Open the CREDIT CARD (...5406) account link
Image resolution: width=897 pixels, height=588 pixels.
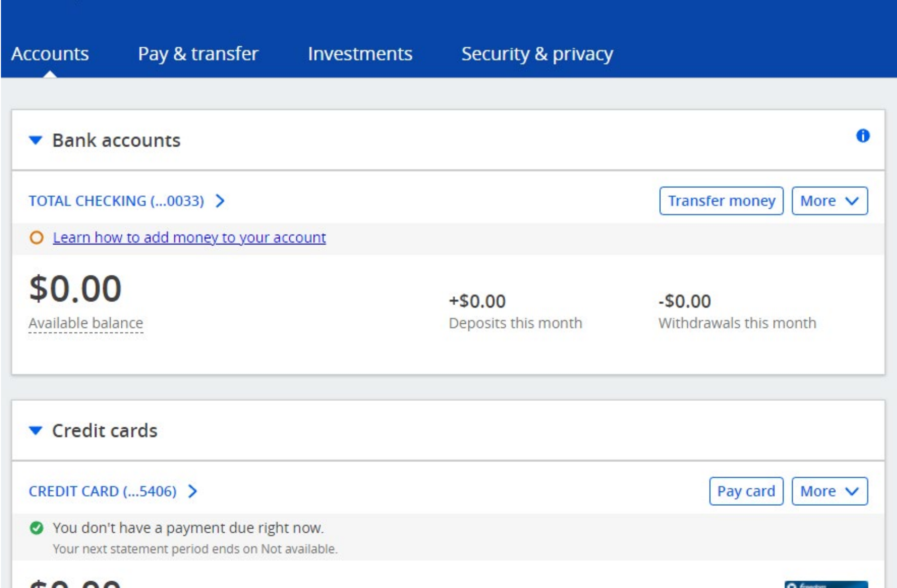pos(103,491)
